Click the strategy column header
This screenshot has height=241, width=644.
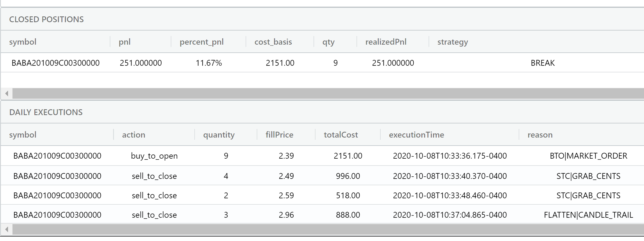tap(452, 42)
